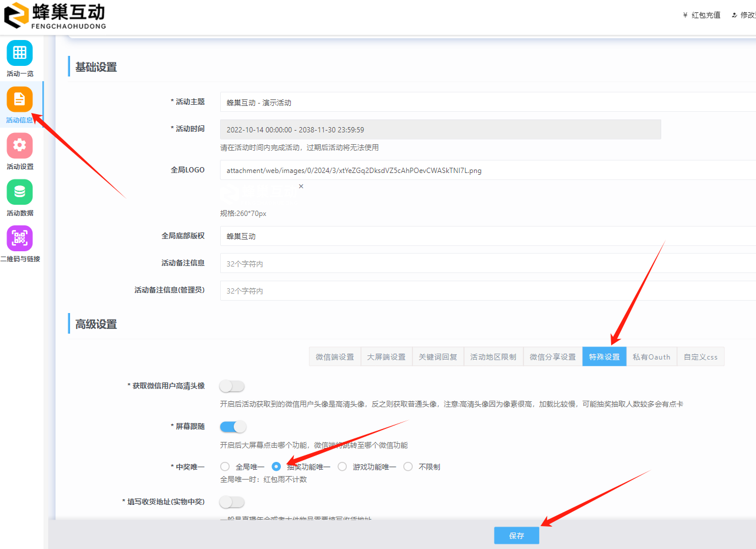
Task: Enable 获取微信用户高清头像 switch
Action: [231, 386]
